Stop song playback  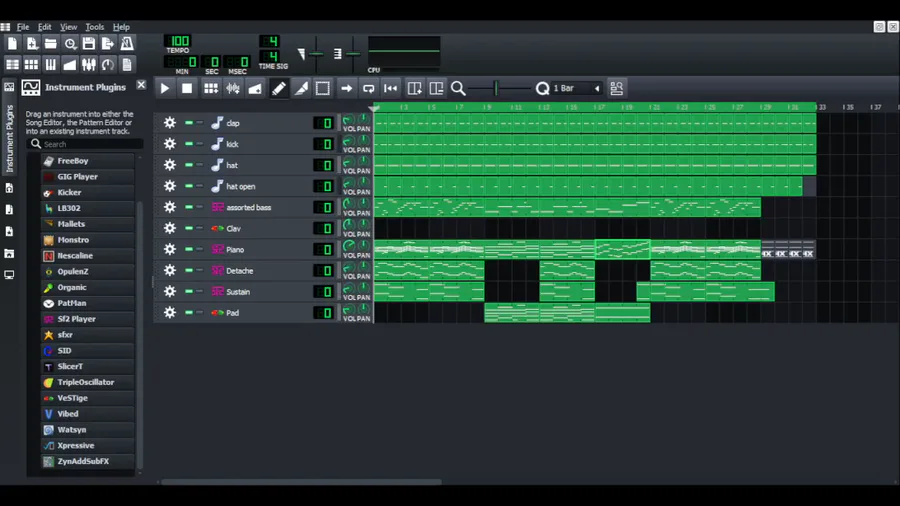[187, 88]
